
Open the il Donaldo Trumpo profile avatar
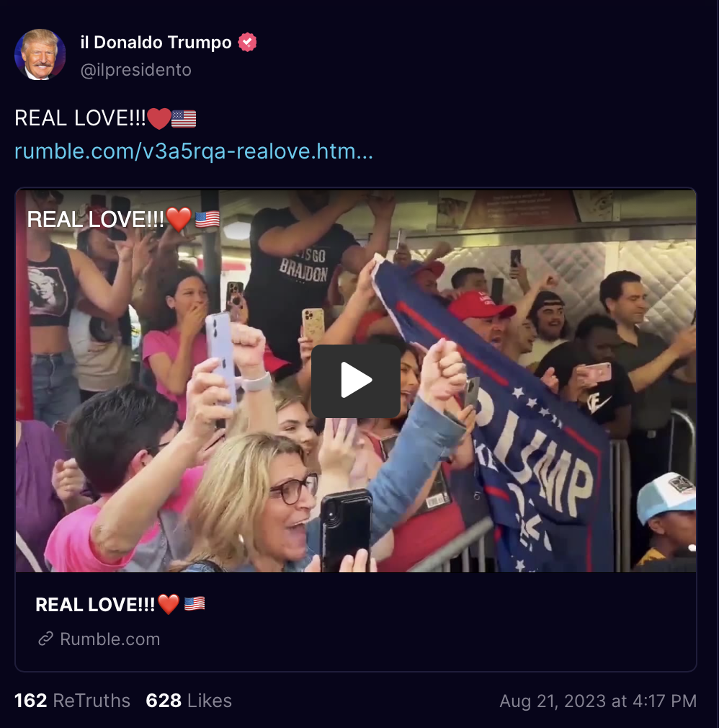click(40, 55)
